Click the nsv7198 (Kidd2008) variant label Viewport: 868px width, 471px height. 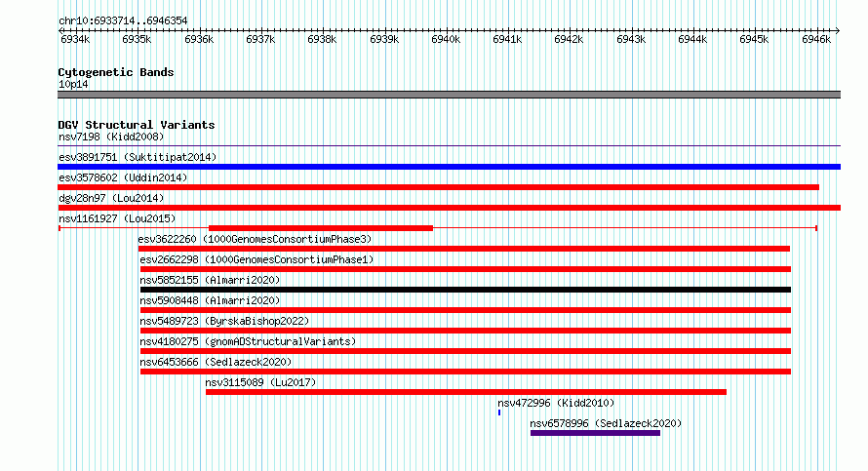click(x=111, y=137)
